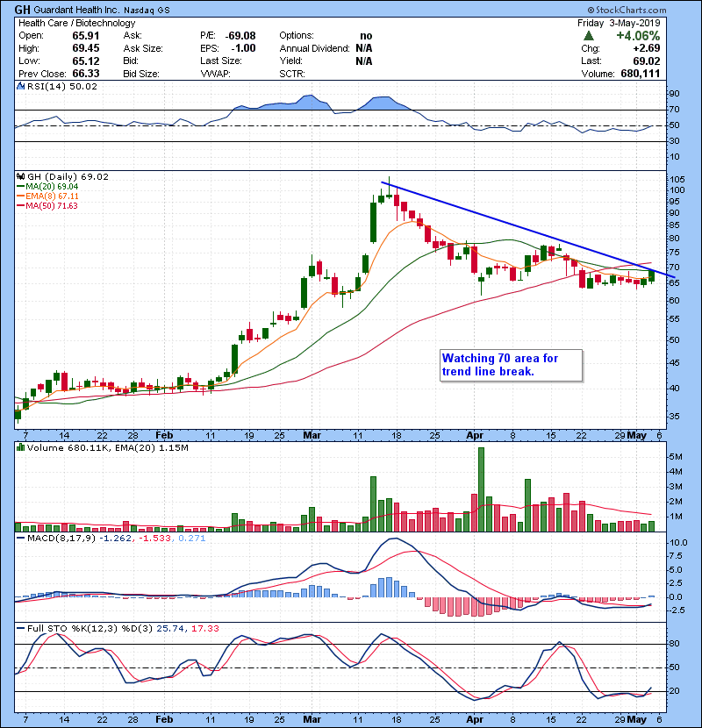This screenshot has height=728, width=702.
Task: Click the stochastic %D value 17.33
Action: (204, 628)
